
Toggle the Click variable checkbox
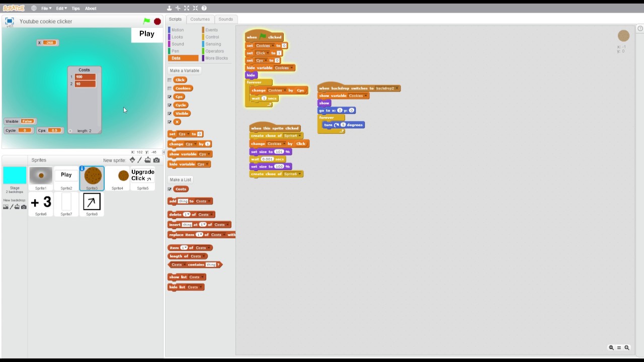point(170,80)
